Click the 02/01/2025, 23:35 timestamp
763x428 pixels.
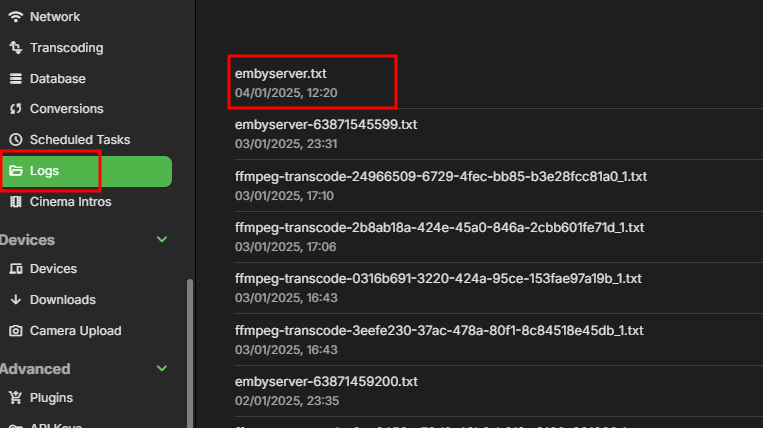(x=287, y=401)
